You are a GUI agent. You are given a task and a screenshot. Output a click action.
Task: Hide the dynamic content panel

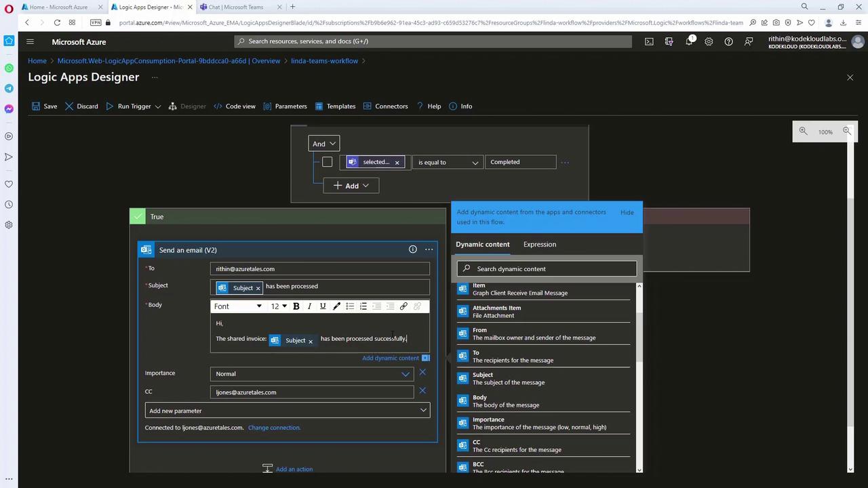[627, 212]
